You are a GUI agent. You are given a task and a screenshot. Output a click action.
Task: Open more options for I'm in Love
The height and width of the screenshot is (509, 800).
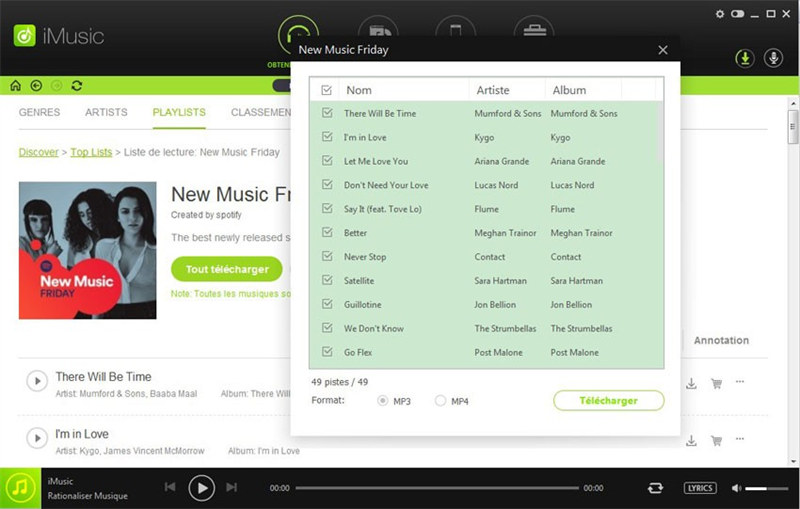(740, 439)
